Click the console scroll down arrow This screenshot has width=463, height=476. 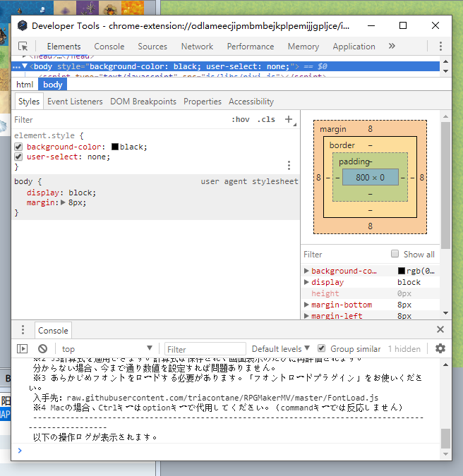[x=445, y=454]
